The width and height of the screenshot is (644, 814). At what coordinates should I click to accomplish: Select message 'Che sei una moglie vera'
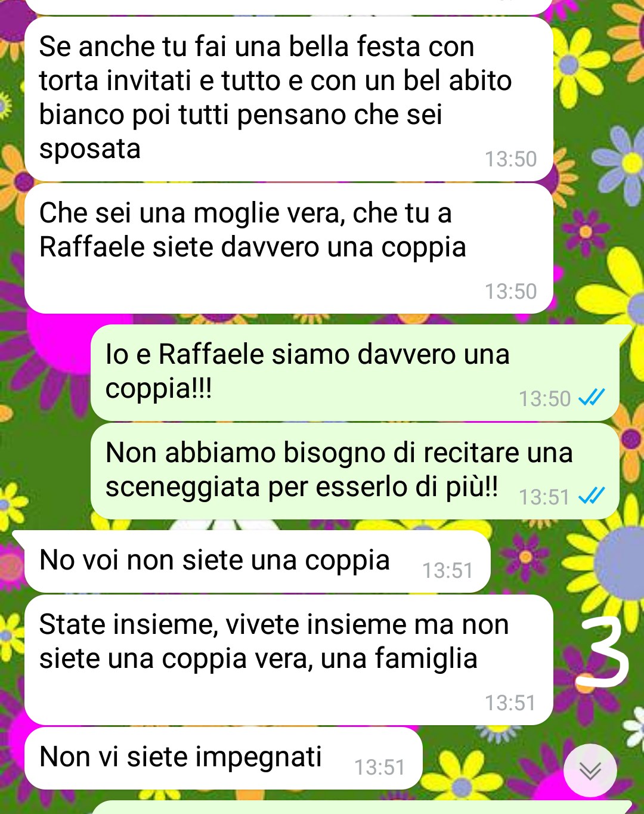pos(289,249)
